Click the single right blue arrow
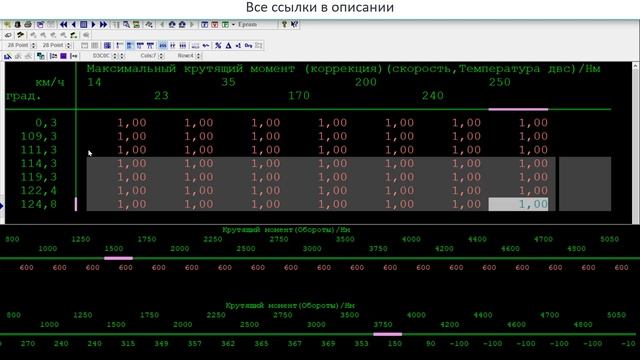The width and height of the screenshot is (640, 360). [x=93, y=24]
